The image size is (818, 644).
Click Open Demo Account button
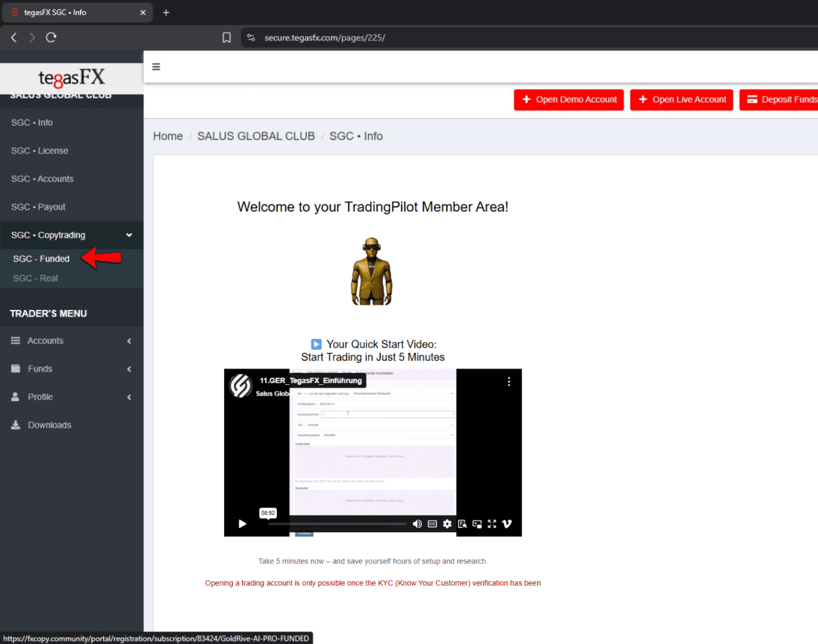[569, 99]
